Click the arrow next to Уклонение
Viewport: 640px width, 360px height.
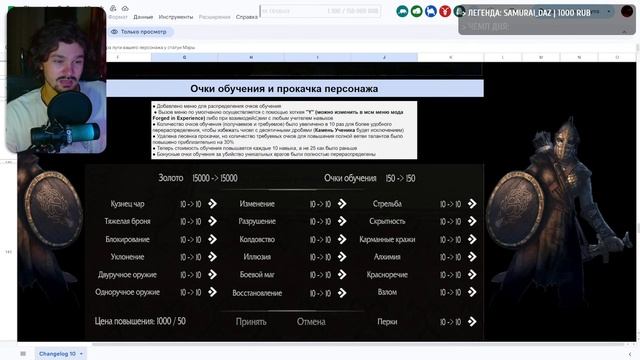pyautogui.click(x=212, y=257)
